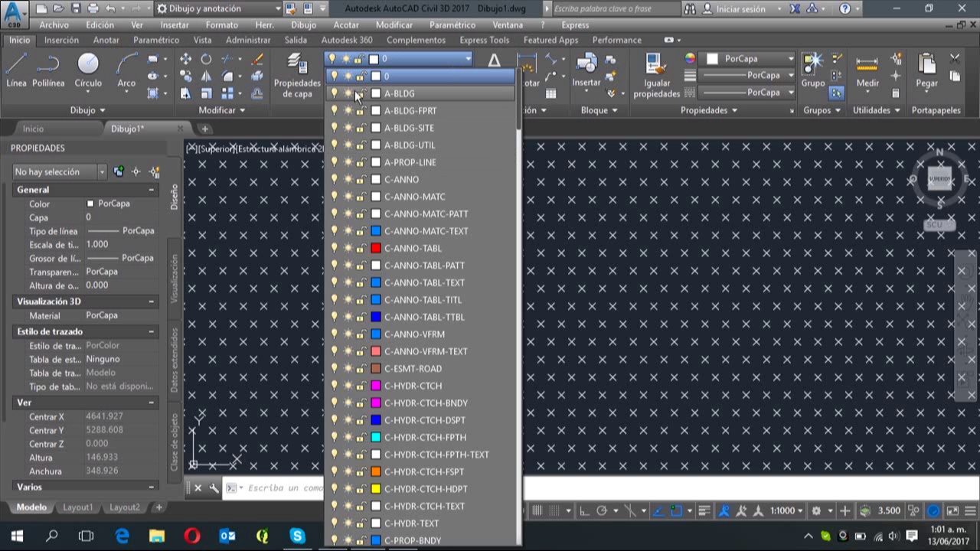
Task: Expand the Modificar panel
Action: click(222, 110)
